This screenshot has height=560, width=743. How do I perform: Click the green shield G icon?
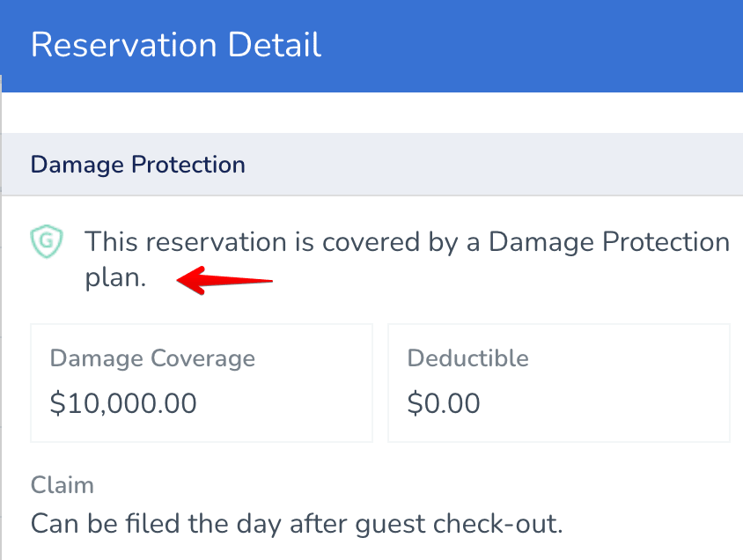[47, 241]
